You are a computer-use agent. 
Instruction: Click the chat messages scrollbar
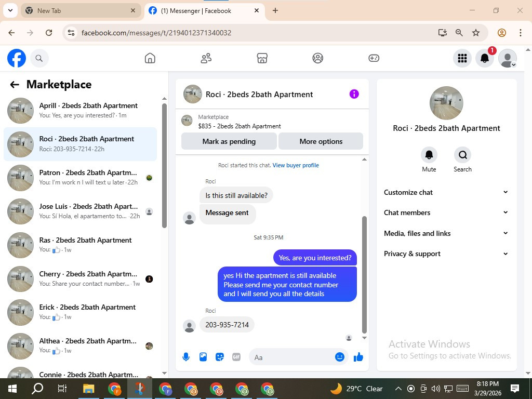[364, 275]
